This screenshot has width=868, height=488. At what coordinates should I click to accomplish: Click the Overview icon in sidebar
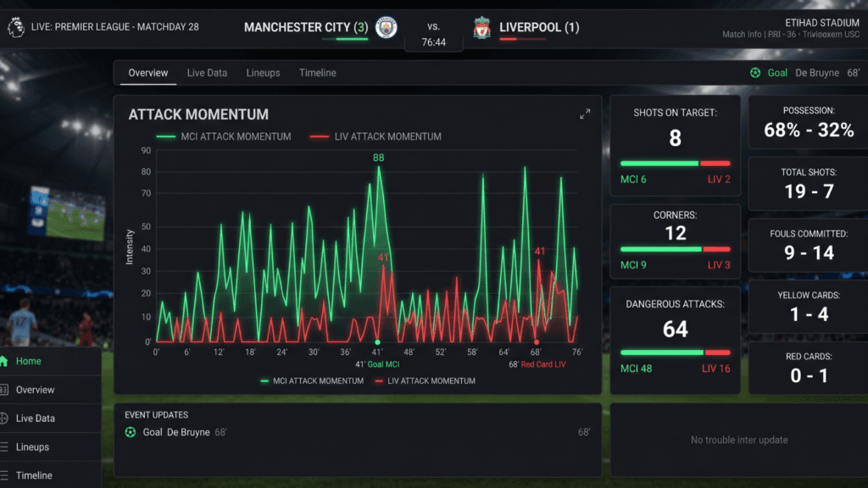(x=4, y=390)
